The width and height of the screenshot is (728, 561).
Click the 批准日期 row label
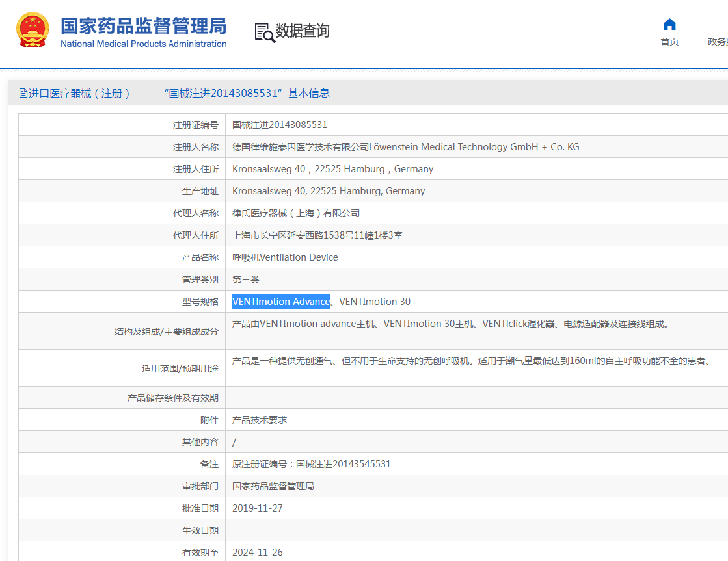coord(200,508)
